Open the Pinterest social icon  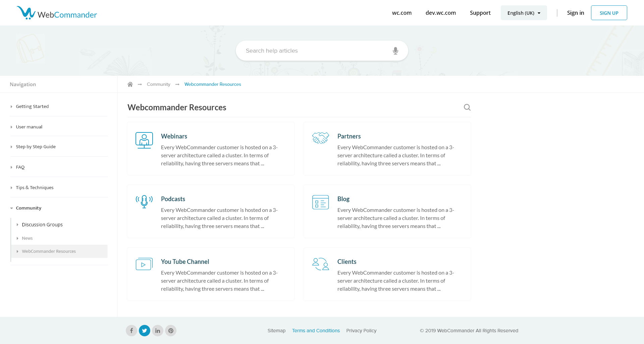[171, 331]
